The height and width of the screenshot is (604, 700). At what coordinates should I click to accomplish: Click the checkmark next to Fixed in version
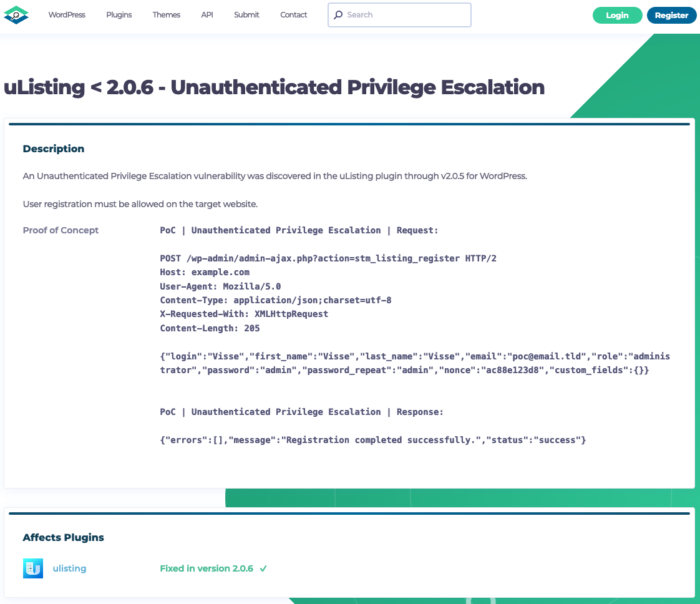click(x=263, y=568)
